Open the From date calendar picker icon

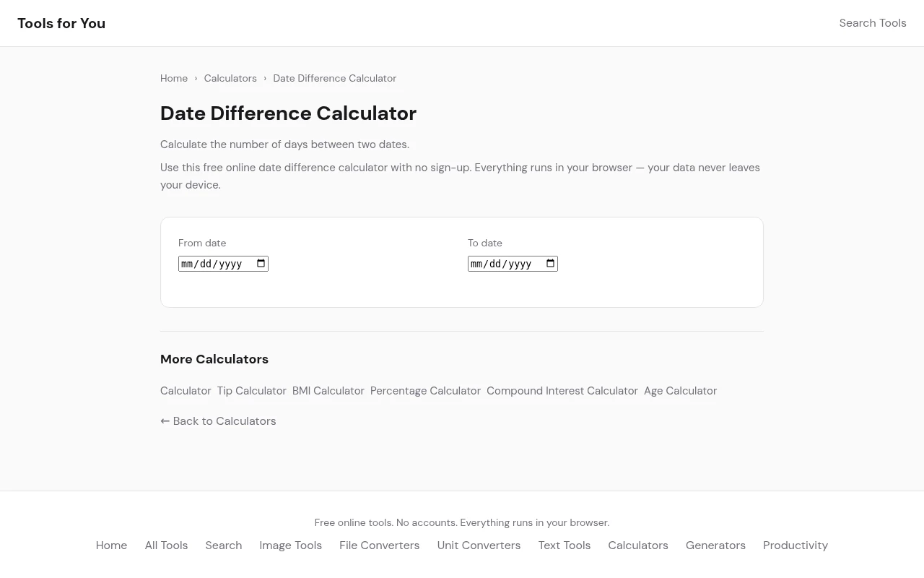[261, 264]
